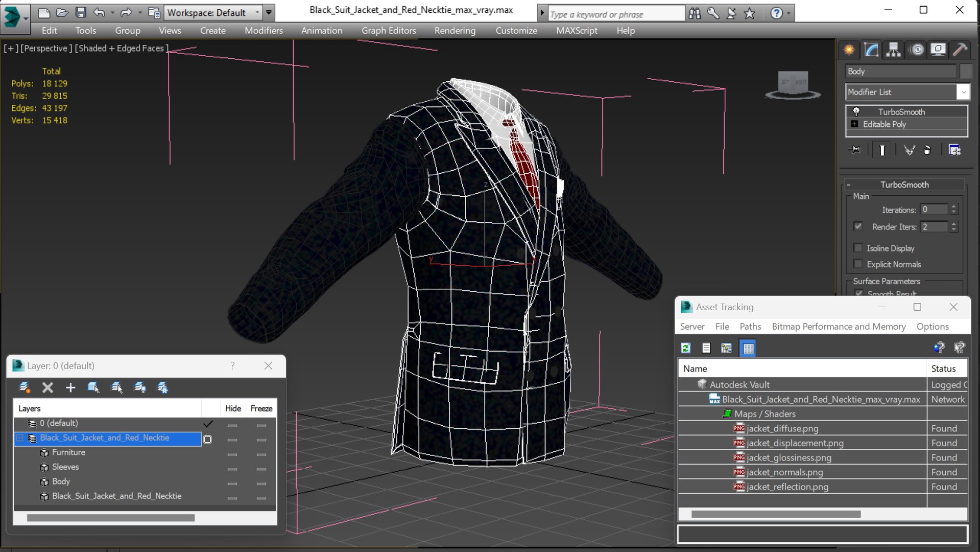
Task: Toggle Hide for the Furniture layer row
Action: 232,453
